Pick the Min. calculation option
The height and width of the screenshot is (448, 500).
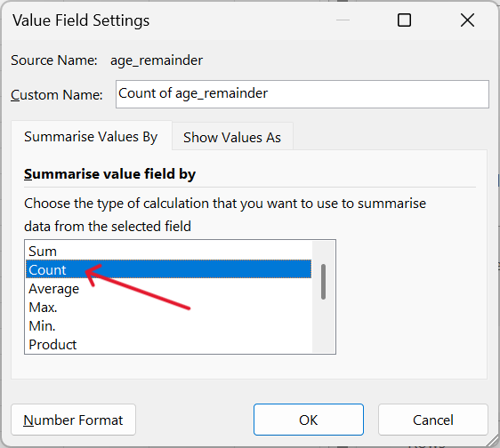point(168,325)
